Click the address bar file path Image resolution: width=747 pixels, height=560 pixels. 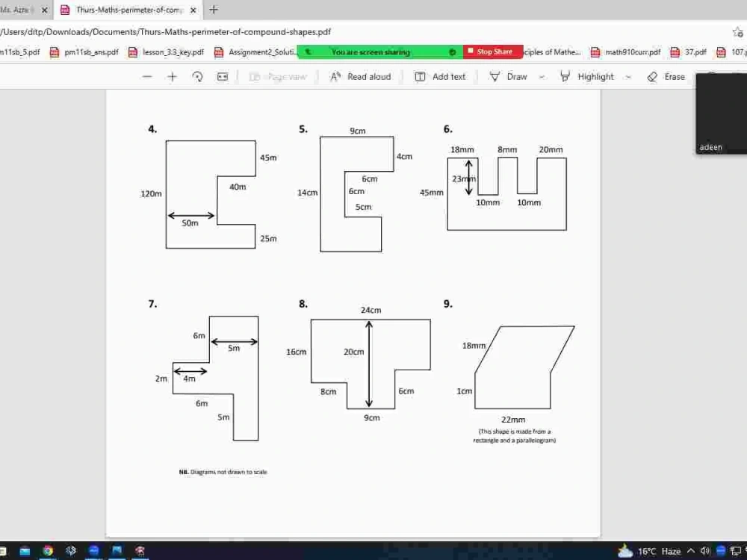pyautogui.click(x=165, y=32)
